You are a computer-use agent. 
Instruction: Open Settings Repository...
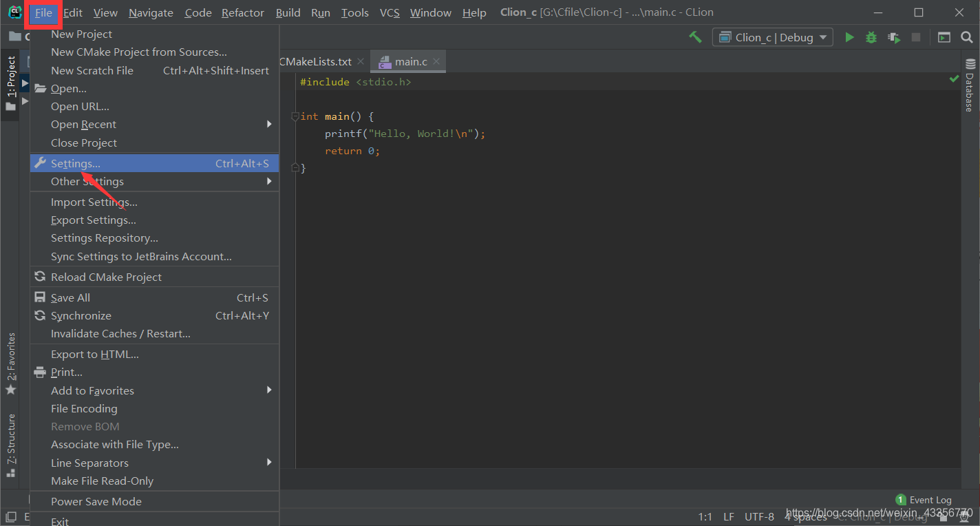click(155, 238)
